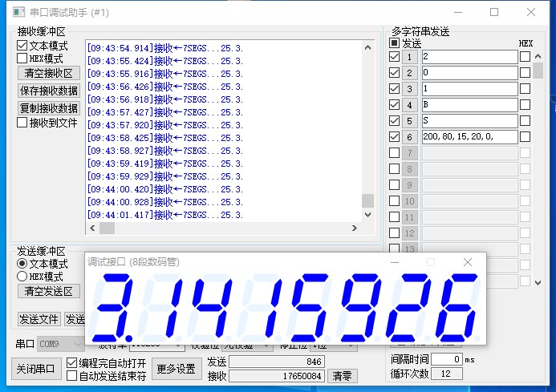The image size is (556, 392).
Task: Select 文本模式 radio in send buffer
Action: click(x=22, y=264)
